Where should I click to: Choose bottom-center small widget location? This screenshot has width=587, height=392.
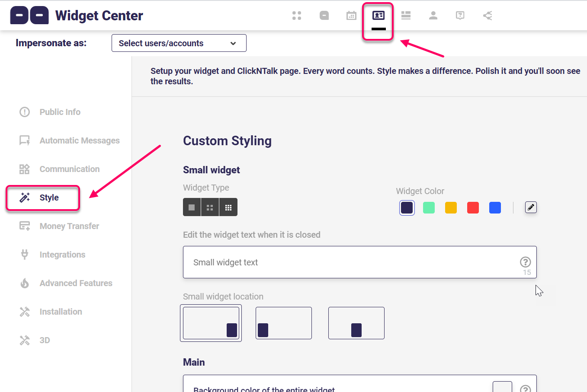coord(356,323)
